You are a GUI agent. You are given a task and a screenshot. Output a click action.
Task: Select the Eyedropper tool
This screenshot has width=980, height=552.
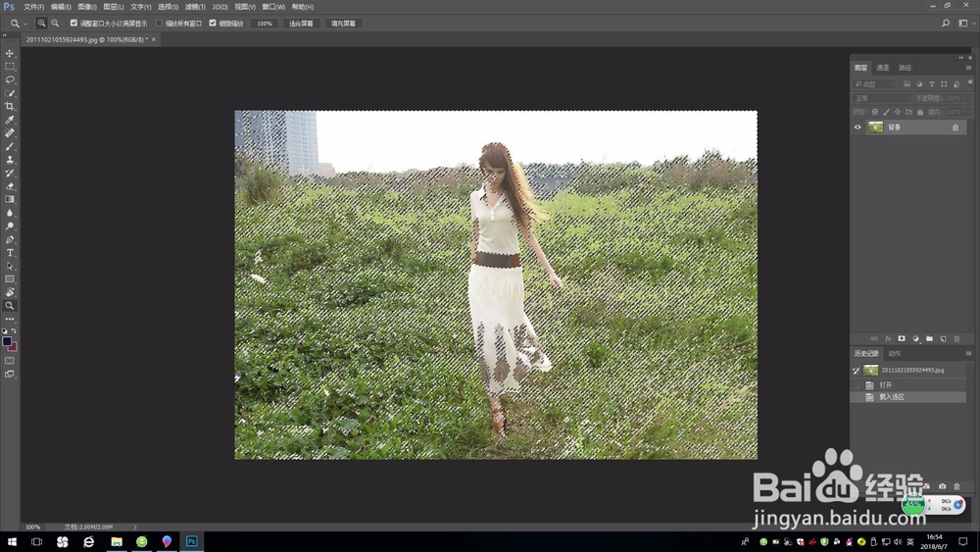(x=10, y=120)
